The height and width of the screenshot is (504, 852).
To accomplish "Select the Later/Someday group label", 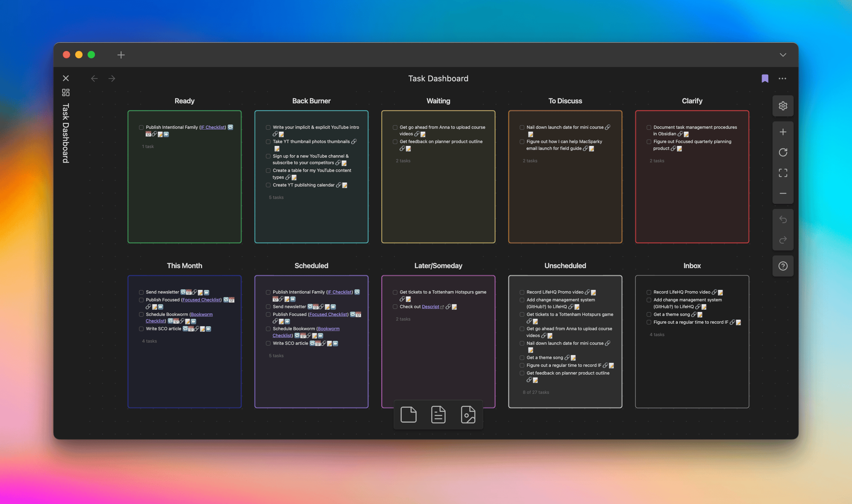I will pos(438,265).
